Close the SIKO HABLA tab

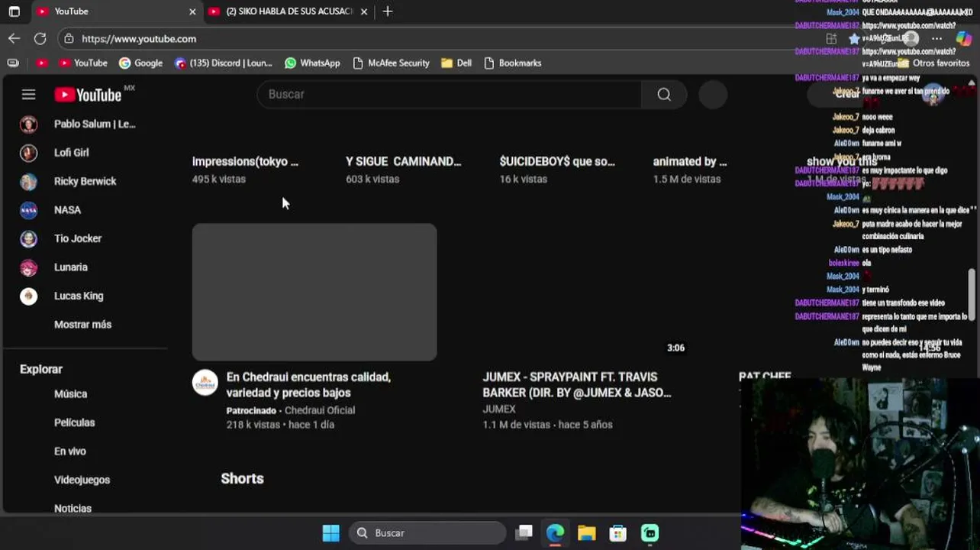364,11
